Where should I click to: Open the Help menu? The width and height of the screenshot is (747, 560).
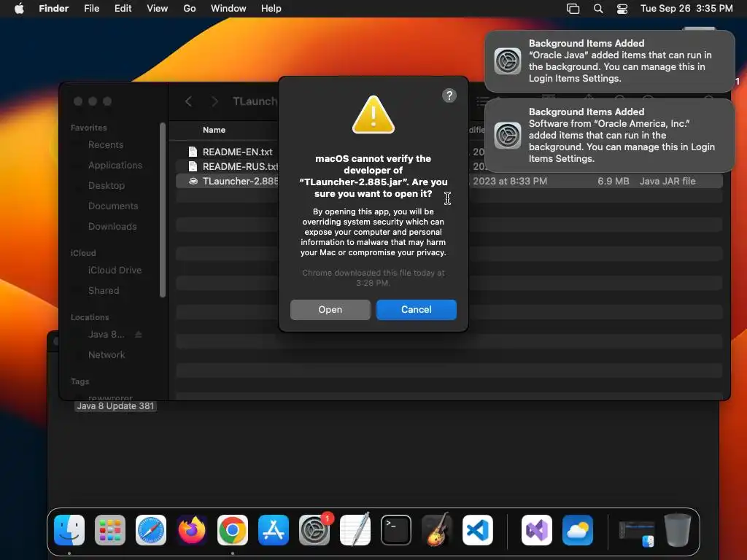click(271, 9)
